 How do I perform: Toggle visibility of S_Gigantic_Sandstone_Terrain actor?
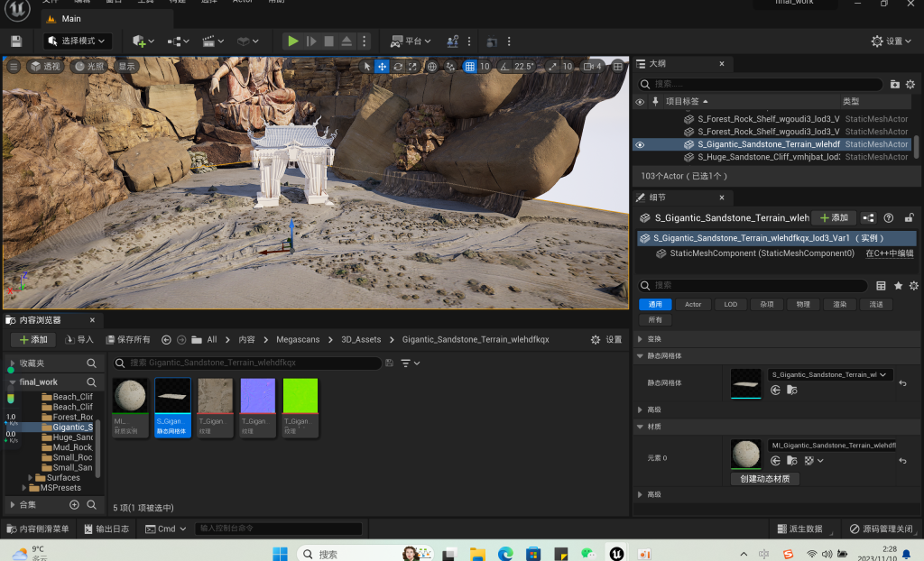(640, 144)
